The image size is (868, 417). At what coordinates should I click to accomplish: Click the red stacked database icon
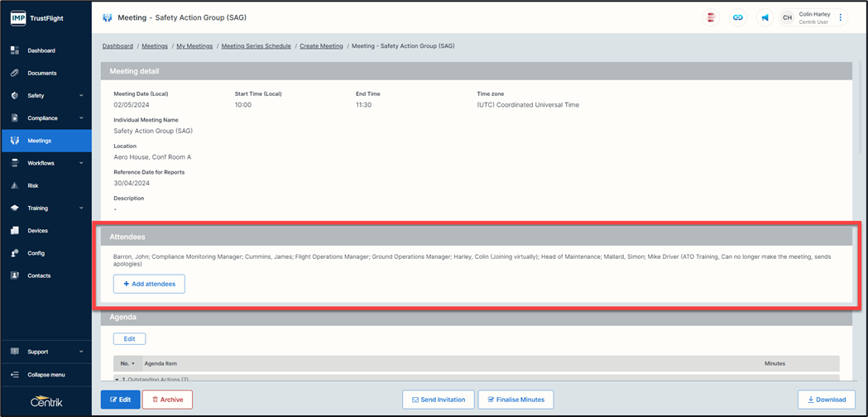(x=711, y=17)
